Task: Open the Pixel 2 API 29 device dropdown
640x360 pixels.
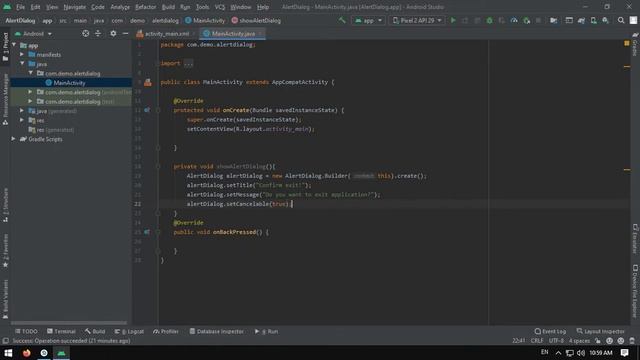Action: 417,20
